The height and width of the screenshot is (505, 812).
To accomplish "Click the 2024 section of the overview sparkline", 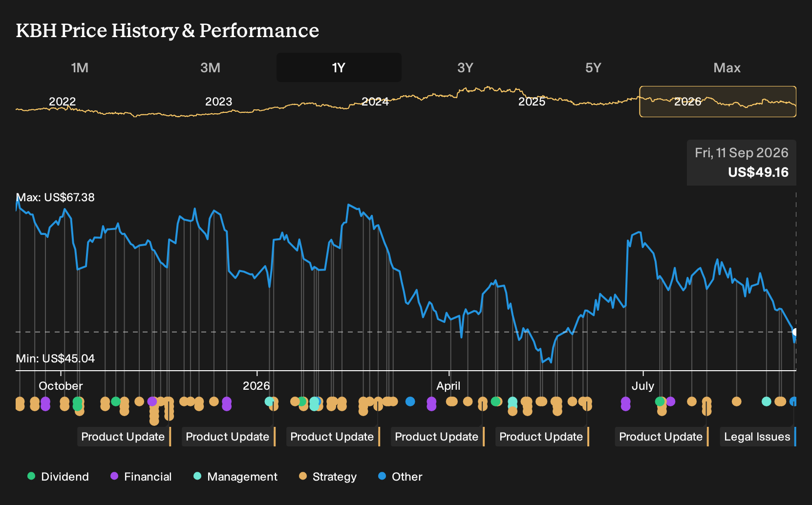I will point(375,102).
